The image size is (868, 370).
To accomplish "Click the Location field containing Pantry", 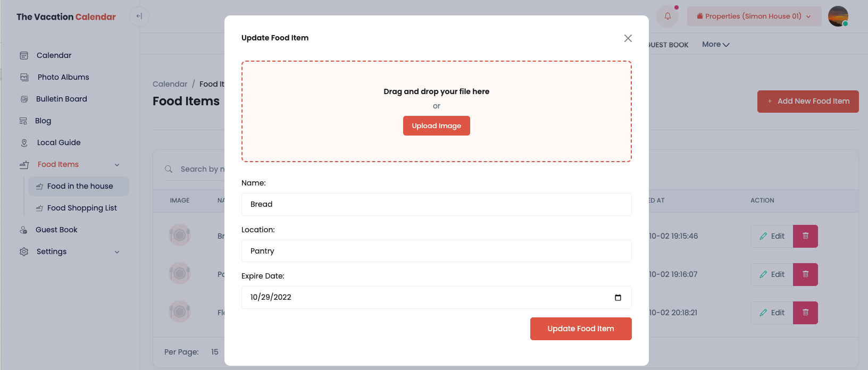I will (436, 251).
